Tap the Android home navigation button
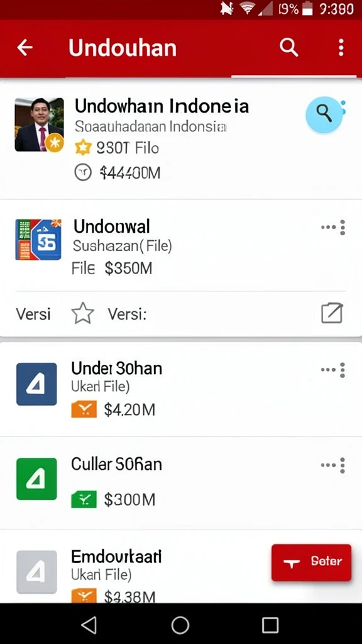362x644 pixels. tap(180, 625)
